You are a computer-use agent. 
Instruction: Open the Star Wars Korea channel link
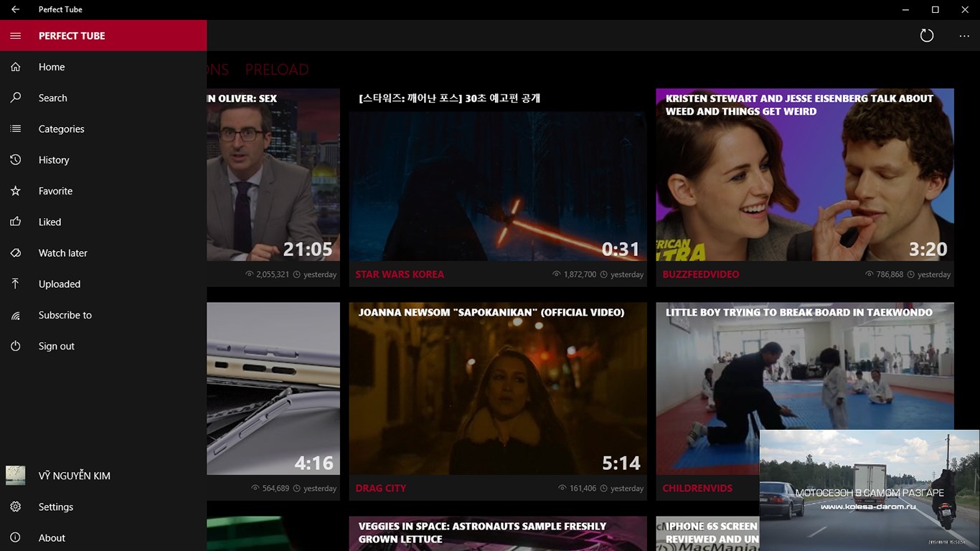(400, 274)
